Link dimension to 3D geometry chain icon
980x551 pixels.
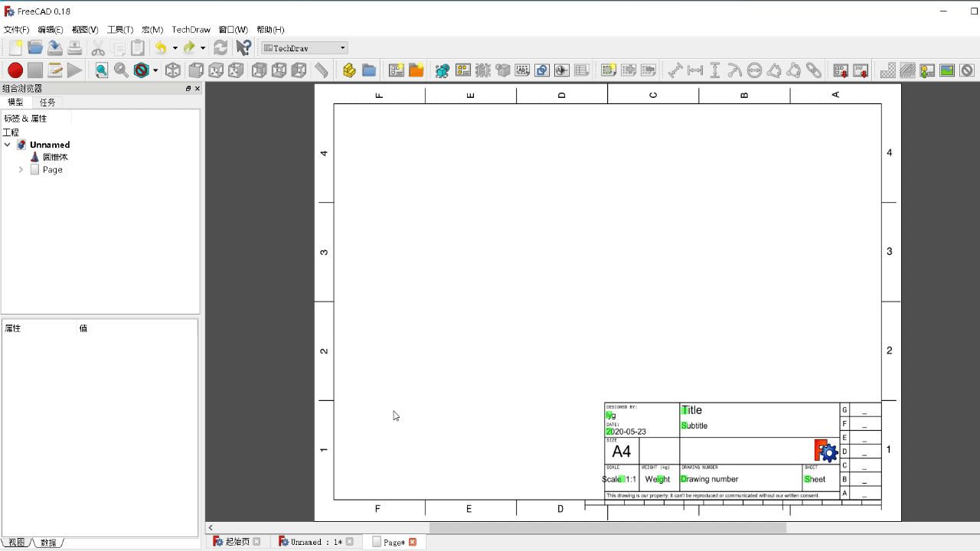click(815, 70)
